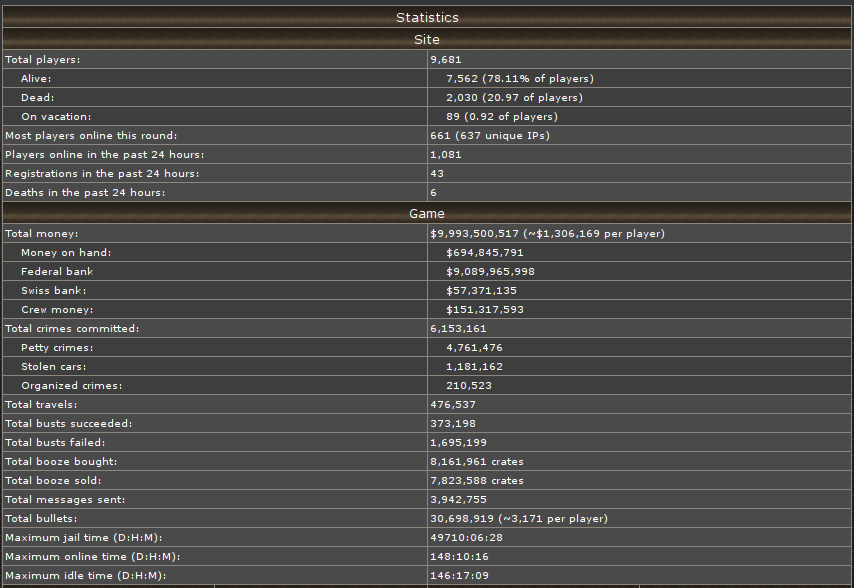Click the Stolen cars count
This screenshot has height=588, width=854.
click(x=474, y=367)
